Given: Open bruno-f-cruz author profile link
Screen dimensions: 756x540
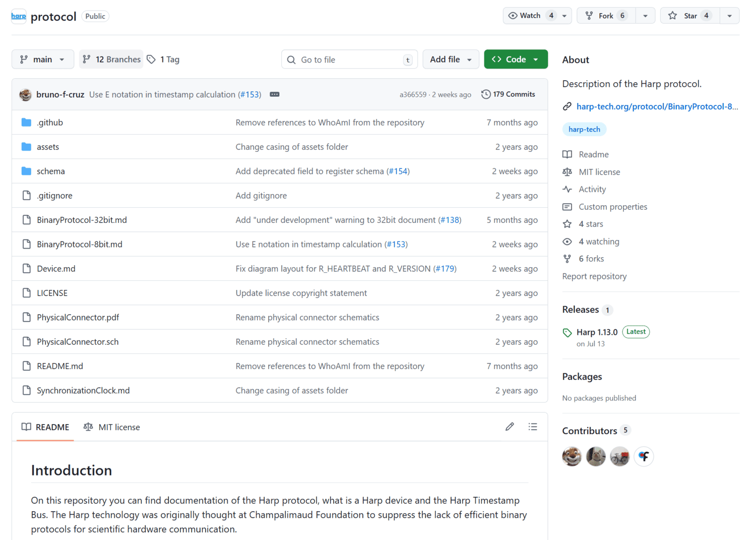Looking at the screenshot, I should (60, 94).
